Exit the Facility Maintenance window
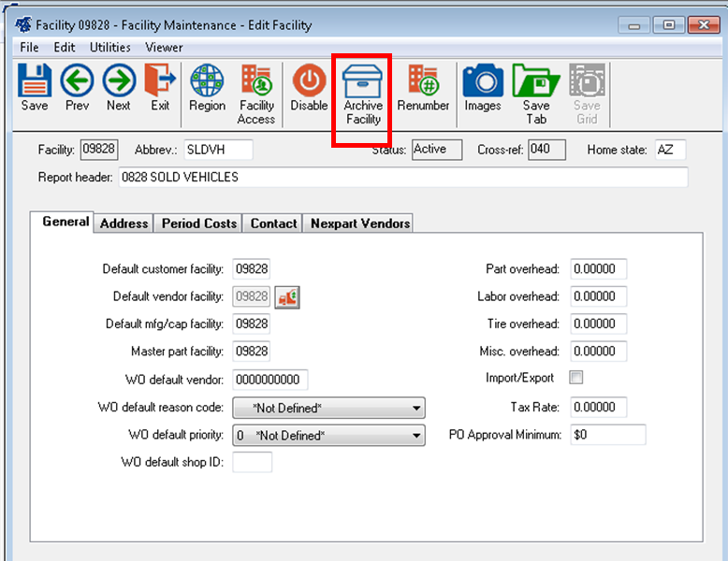 160,82
